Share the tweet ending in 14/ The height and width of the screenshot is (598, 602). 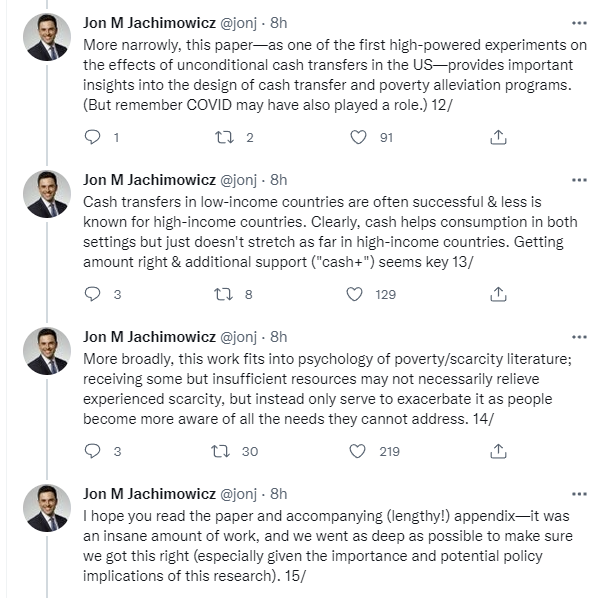point(498,452)
